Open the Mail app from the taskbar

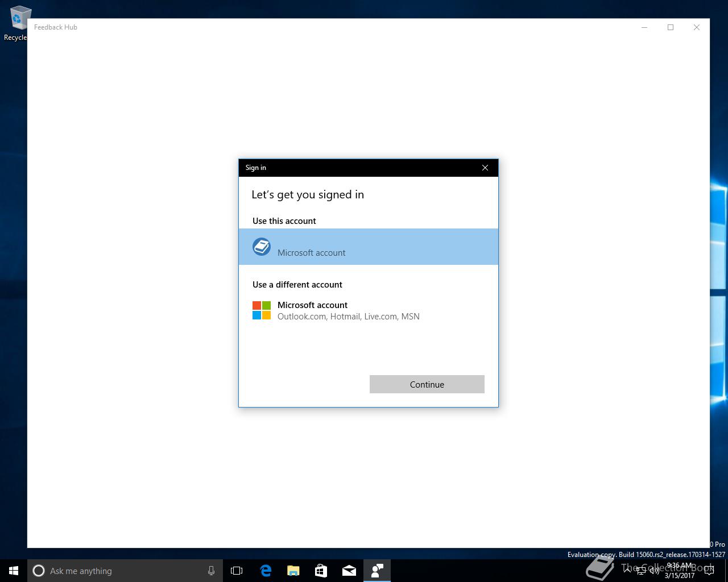(x=349, y=571)
